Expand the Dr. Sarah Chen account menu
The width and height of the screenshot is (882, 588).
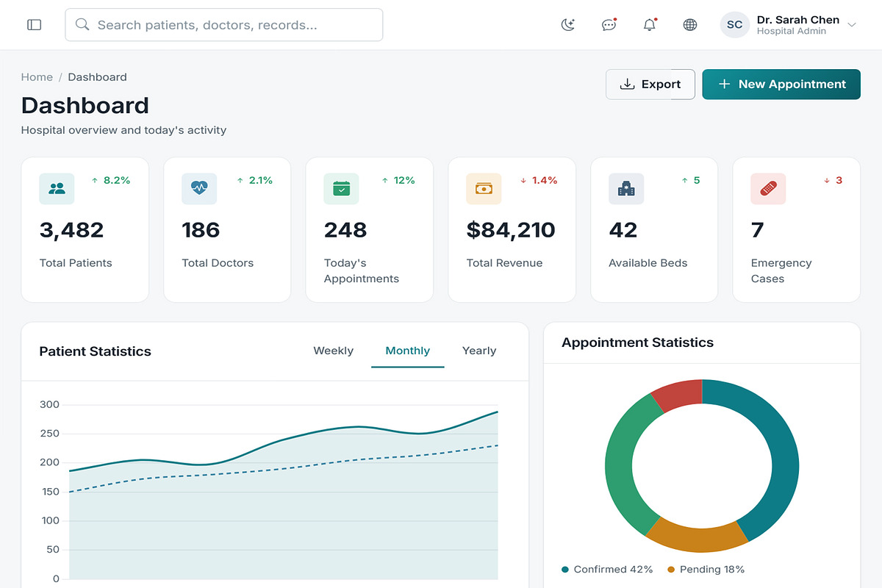(x=852, y=25)
